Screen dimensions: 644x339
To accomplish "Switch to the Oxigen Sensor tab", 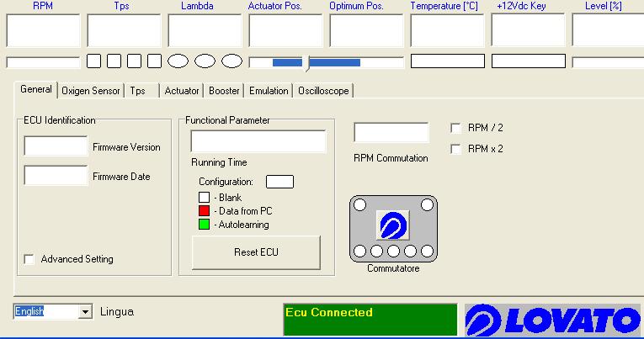I will click(91, 91).
